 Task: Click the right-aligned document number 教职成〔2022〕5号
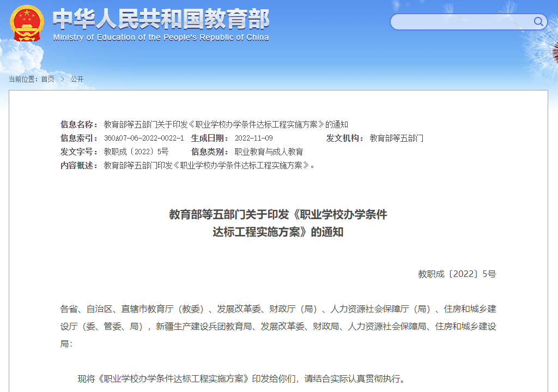pyautogui.click(x=457, y=274)
